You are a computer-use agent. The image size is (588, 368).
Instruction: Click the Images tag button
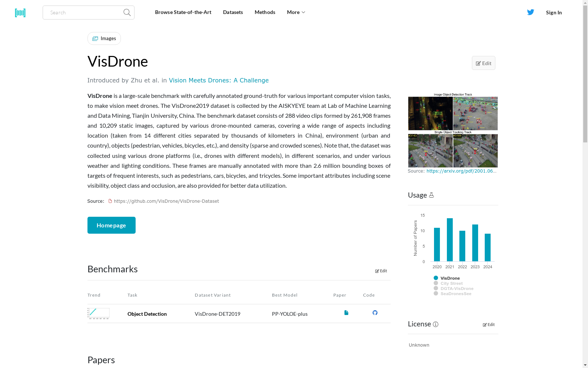[104, 38]
